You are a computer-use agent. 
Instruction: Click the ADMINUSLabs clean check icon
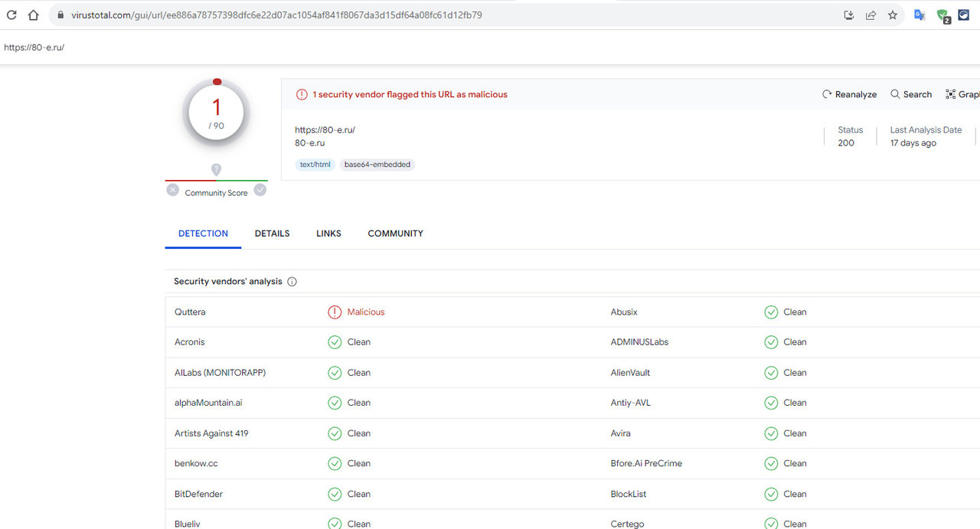[x=771, y=342]
